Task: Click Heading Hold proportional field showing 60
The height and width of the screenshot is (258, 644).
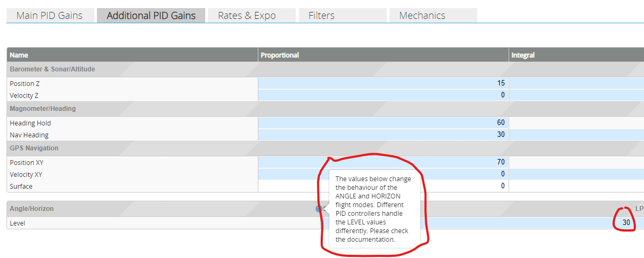Action: [382, 123]
